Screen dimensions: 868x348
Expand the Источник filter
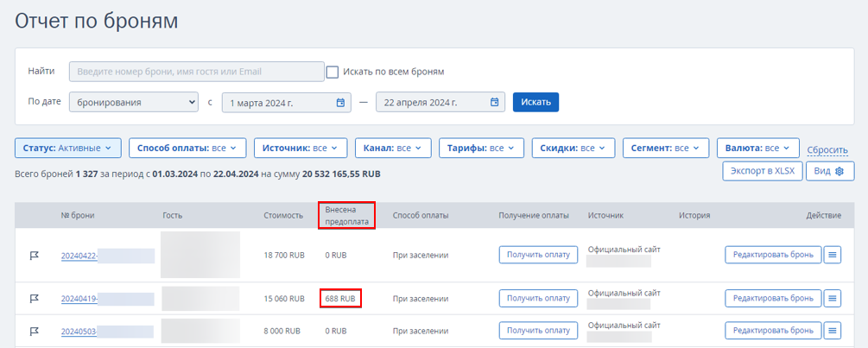[x=301, y=149]
